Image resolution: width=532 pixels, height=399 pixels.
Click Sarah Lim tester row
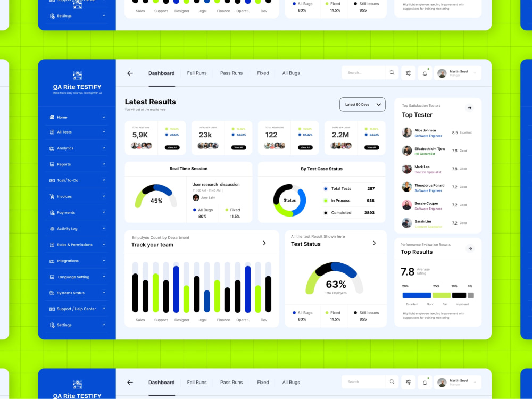pos(437,223)
